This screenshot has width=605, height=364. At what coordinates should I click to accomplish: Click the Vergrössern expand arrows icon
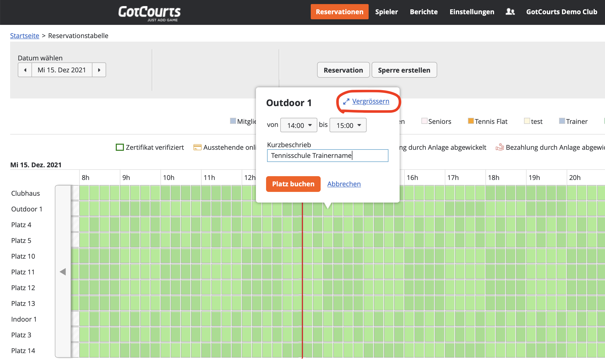pos(346,102)
